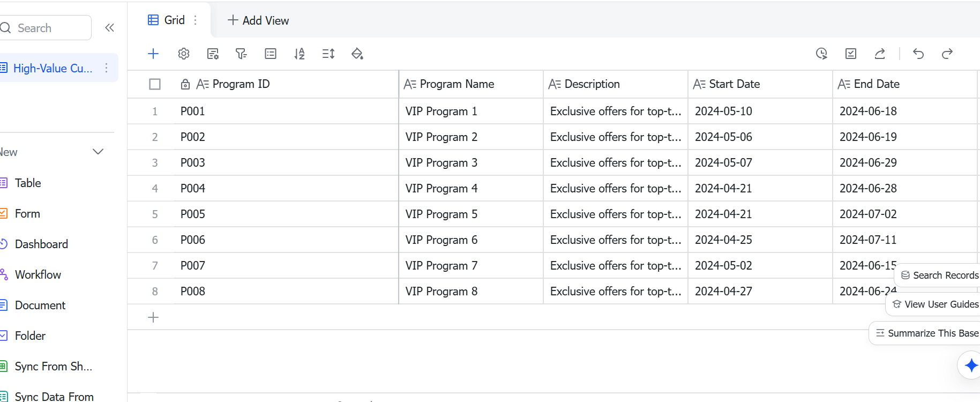Toggle the select-all rows checkbox

155,84
